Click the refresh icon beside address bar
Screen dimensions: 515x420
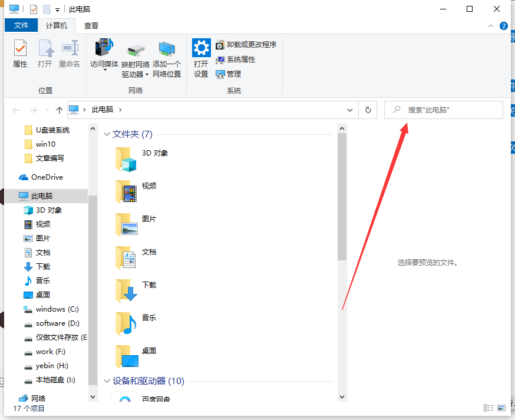click(x=368, y=110)
